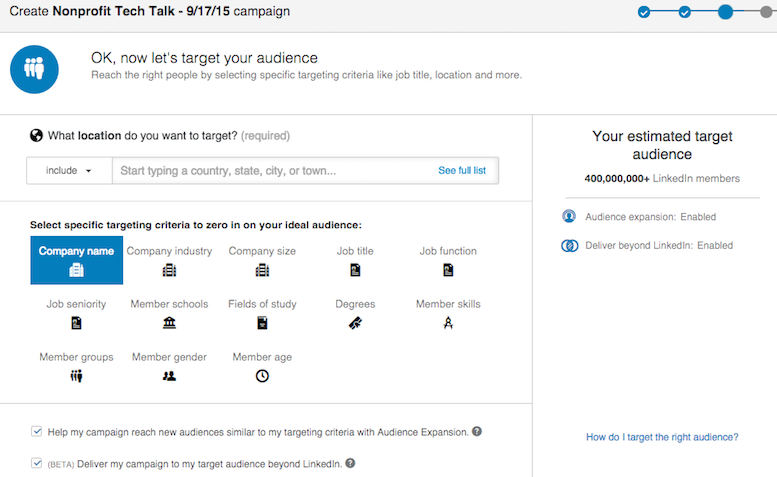
Task: Choose Degrees targeting label
Action: (x=355, y=304)
